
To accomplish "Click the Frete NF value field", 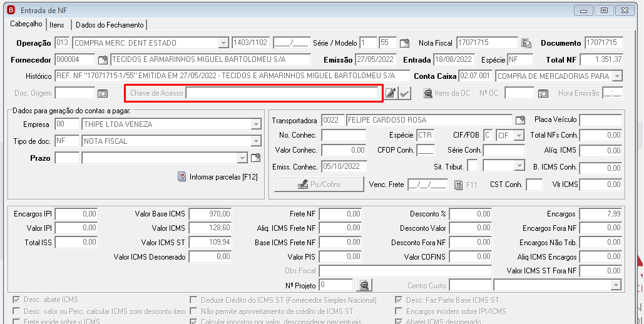I will click(340, 214).
